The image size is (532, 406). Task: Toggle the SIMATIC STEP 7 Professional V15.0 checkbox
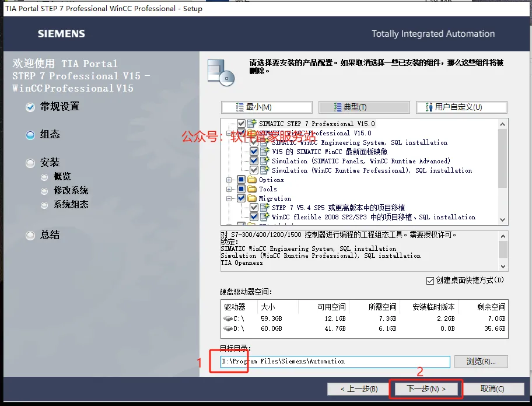tap(242, 124)
